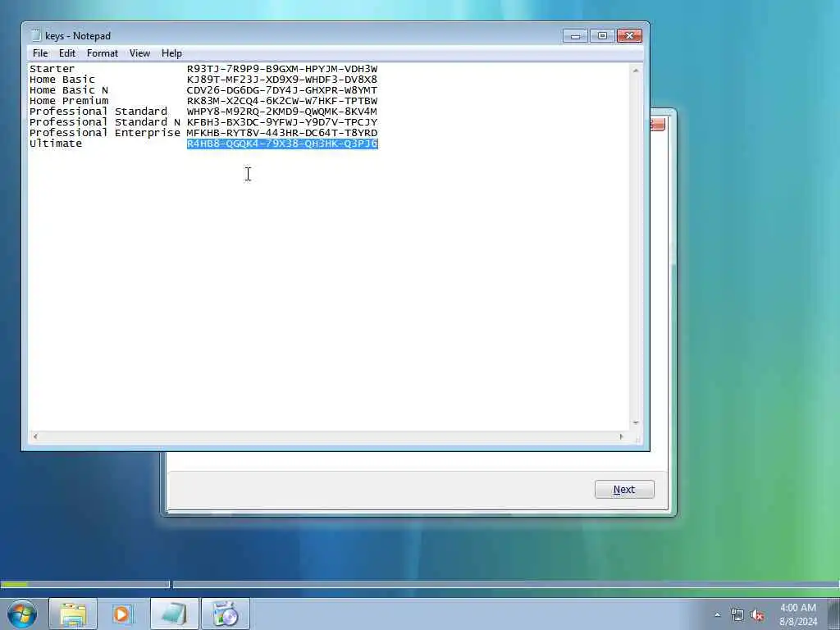Click the Professional Standard N key KFBH3-BX3DC
This screenshot has height=630, width=840.
pyautogui.click(x=282, y=122)
